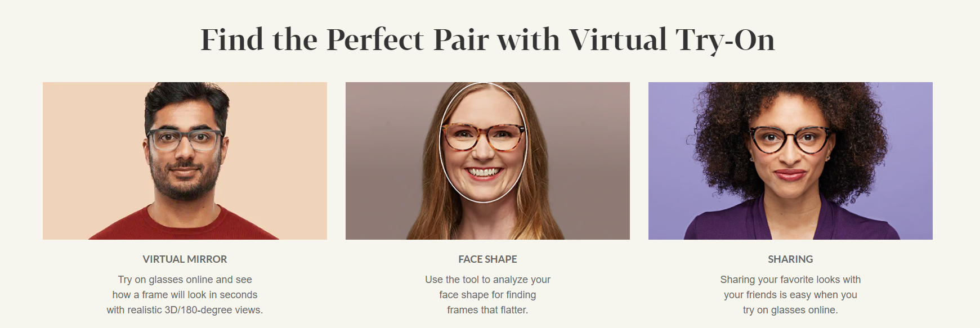This screenshot has height=328, width=980.
Task: Click the VIRTUAL MIRROR heading
Action: pos(185,259)
